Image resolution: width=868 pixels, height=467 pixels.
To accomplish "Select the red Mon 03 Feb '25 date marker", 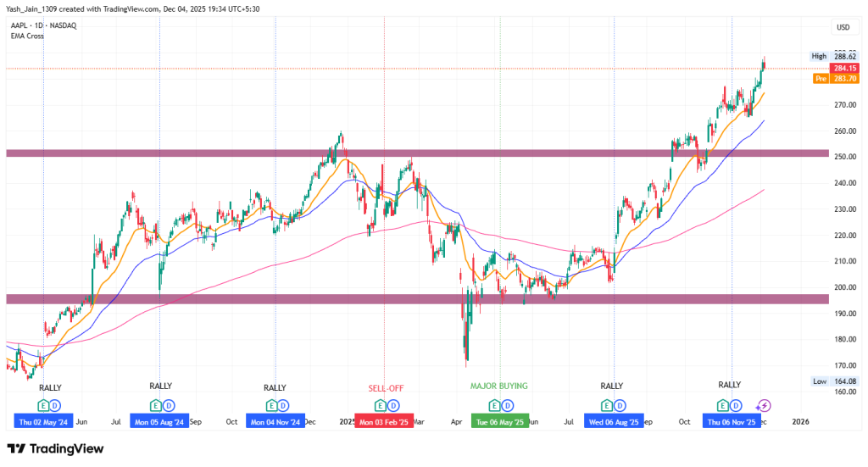I will tap(384, 421).
